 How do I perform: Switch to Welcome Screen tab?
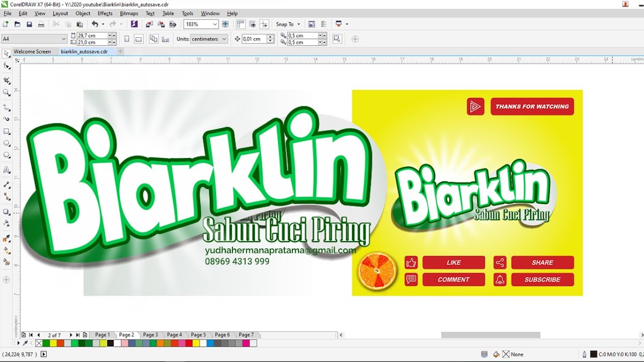[x=32, y=51]
